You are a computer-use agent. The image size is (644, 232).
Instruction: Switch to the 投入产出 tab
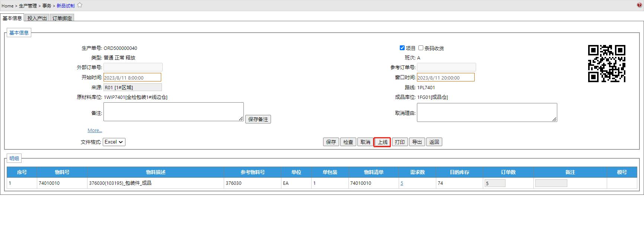[37, 18]
